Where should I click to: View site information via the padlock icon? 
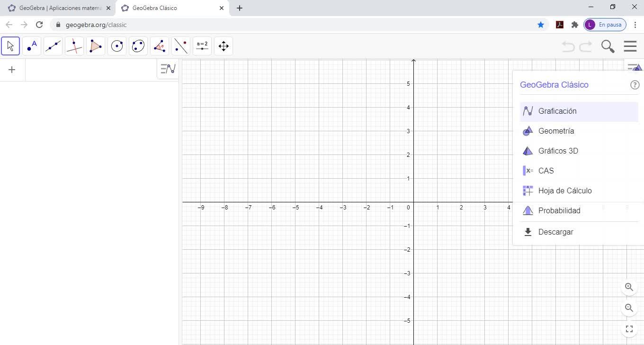click(x=58, y=25)
